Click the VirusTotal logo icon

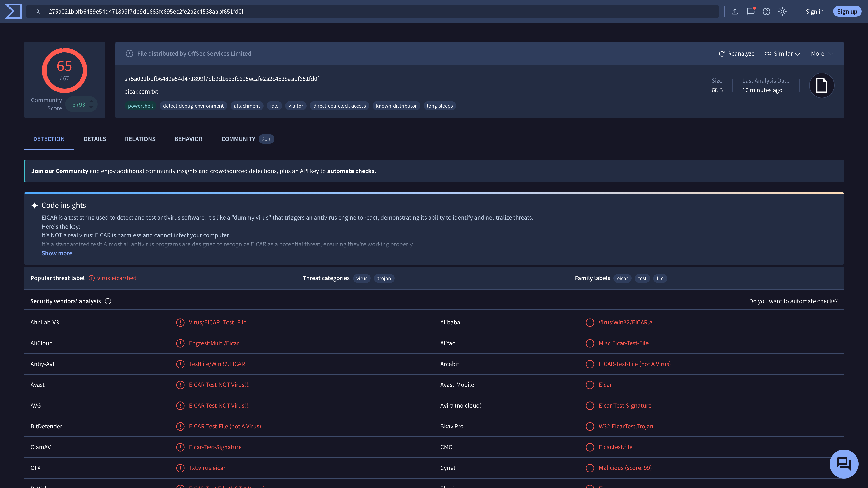[x=13, y=12]
